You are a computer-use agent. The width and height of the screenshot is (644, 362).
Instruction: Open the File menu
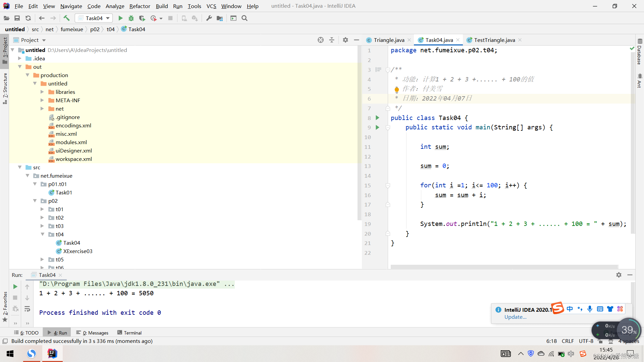19,6
